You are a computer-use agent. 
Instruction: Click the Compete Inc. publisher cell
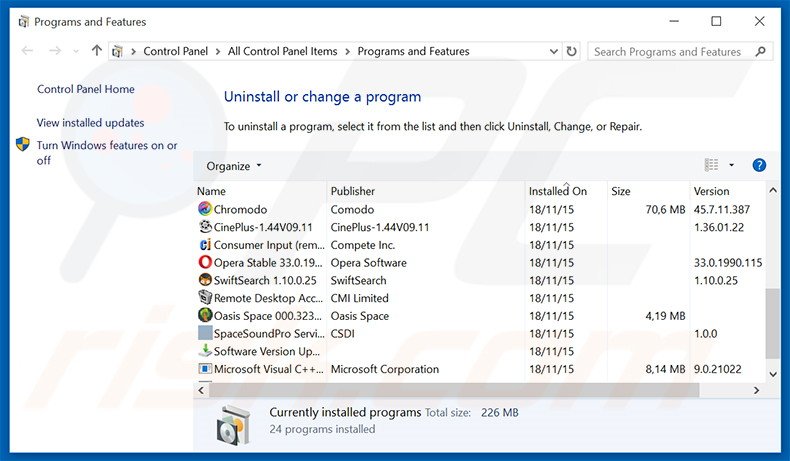pos(363,245)
